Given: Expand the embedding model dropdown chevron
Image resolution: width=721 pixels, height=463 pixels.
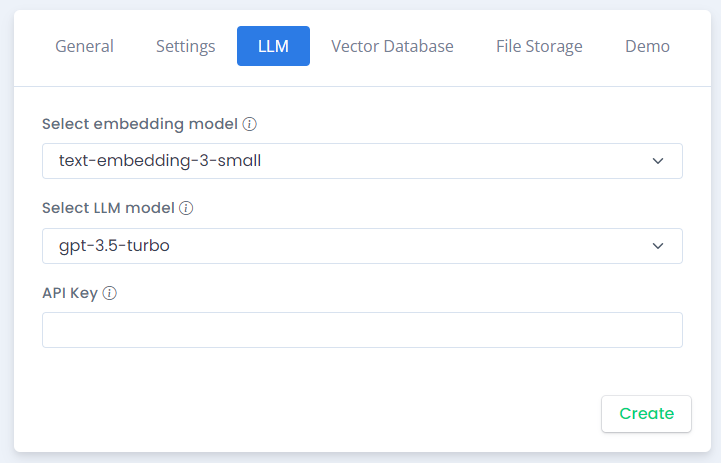Looking at the screenshot, I should pos(658,161).
